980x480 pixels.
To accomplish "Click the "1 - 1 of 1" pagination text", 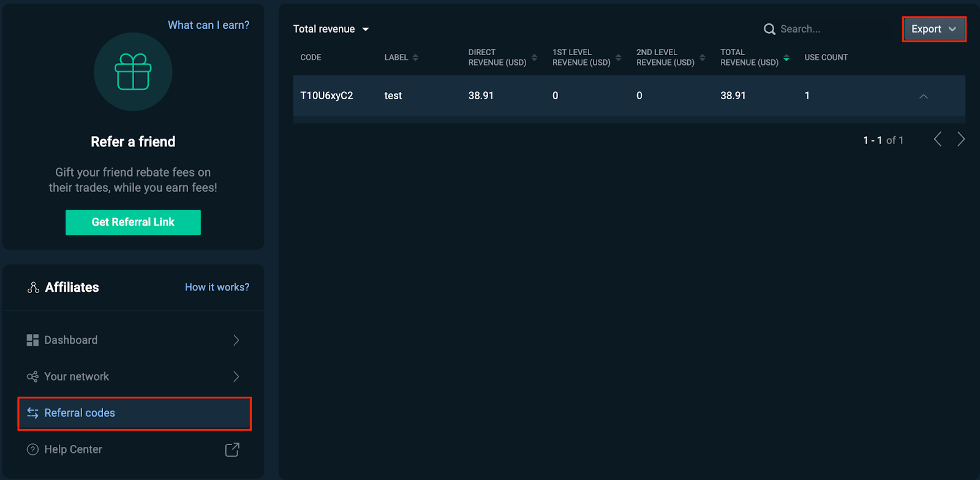I will 883,140.
